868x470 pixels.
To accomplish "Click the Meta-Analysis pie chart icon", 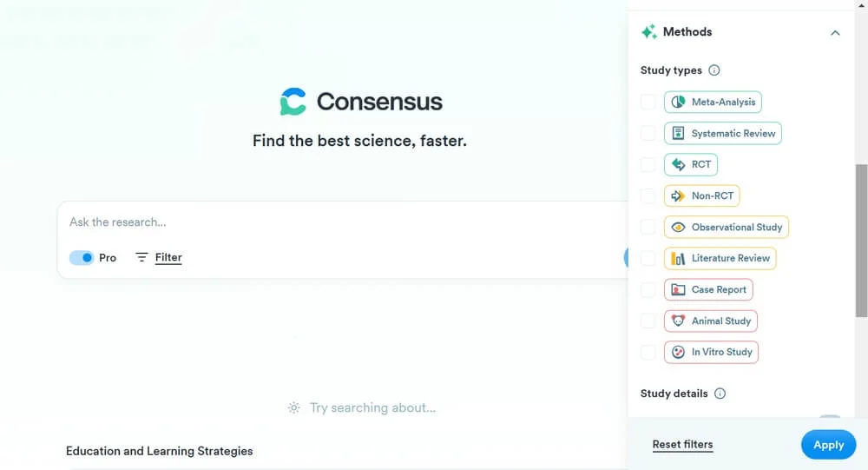I will coord(678,103).
